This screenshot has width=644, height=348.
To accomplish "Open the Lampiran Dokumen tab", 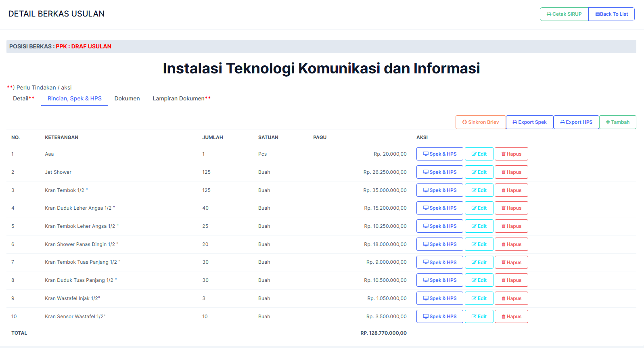I will point(181,98).
